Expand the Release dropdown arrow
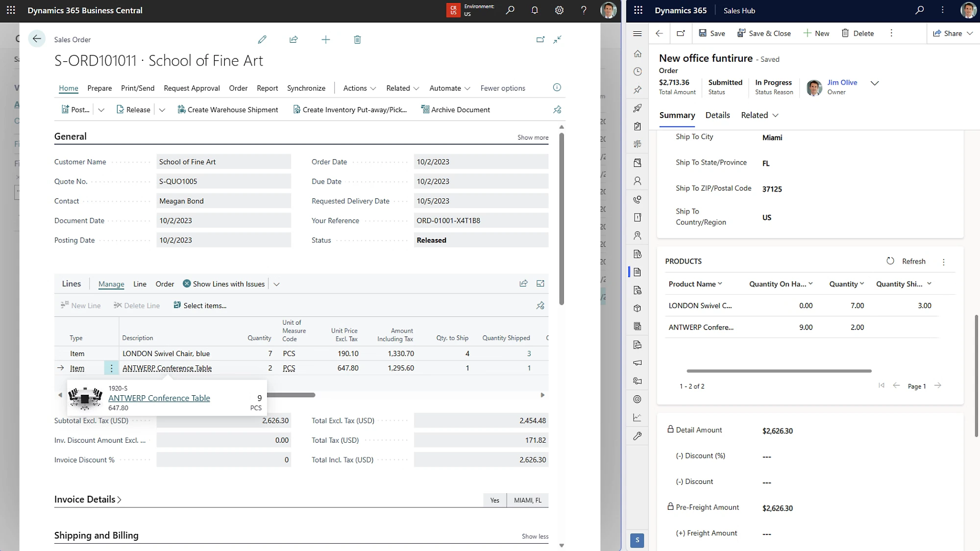The width and height of the screenshot is (980, 551). click(162, 109)
